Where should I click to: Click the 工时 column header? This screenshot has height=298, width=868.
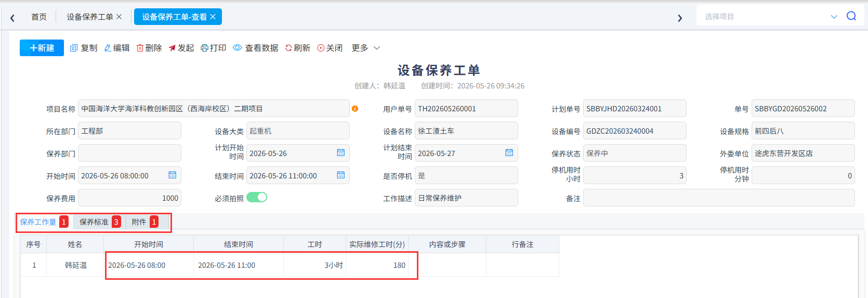tap(315, 244)
